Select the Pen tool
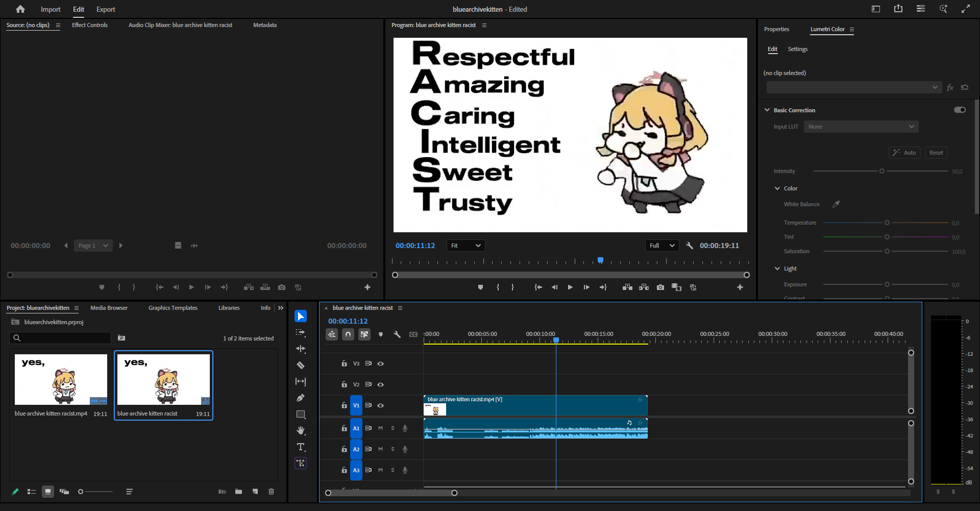The height and width of the screenshot is (511, 980). click(x=301, y=398)
